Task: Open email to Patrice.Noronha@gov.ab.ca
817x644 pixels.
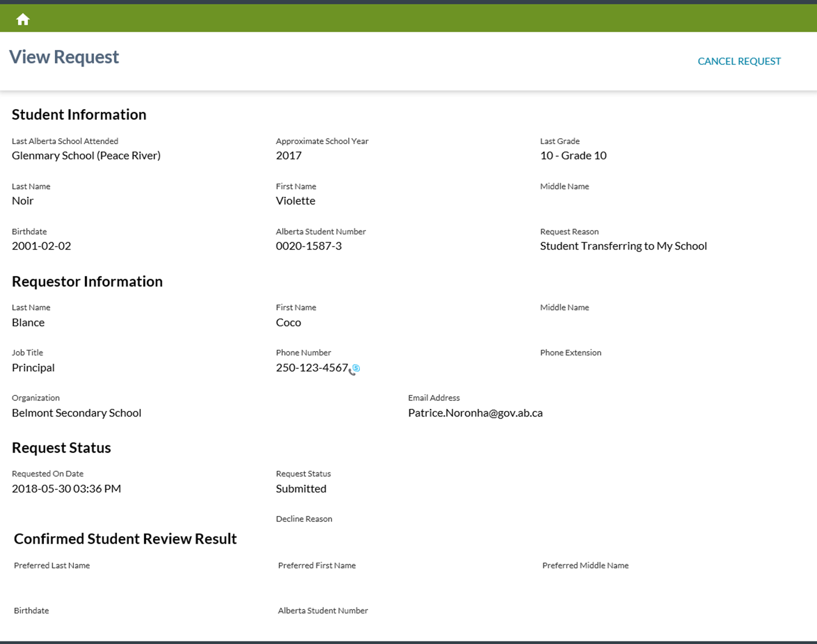Action: [476, 413]
